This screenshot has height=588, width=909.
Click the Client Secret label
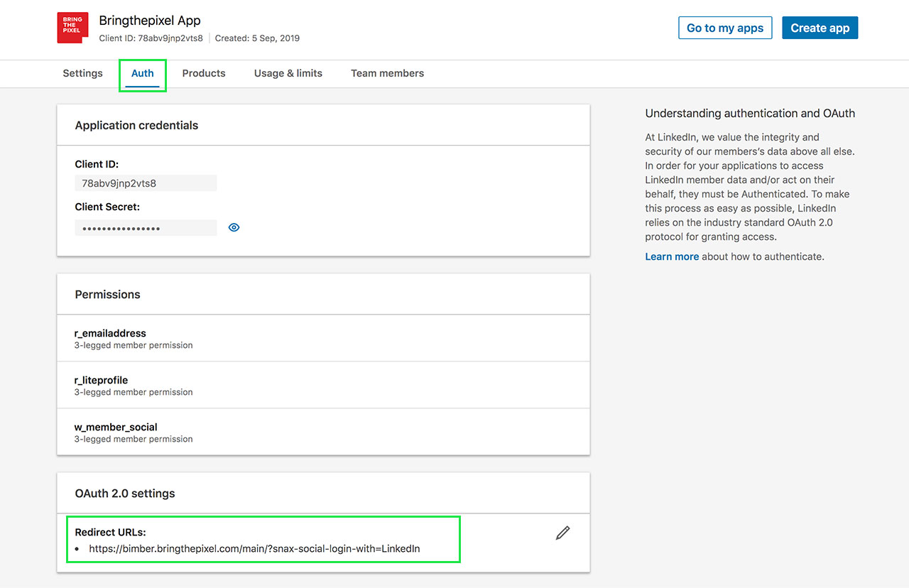coord(107,207)
